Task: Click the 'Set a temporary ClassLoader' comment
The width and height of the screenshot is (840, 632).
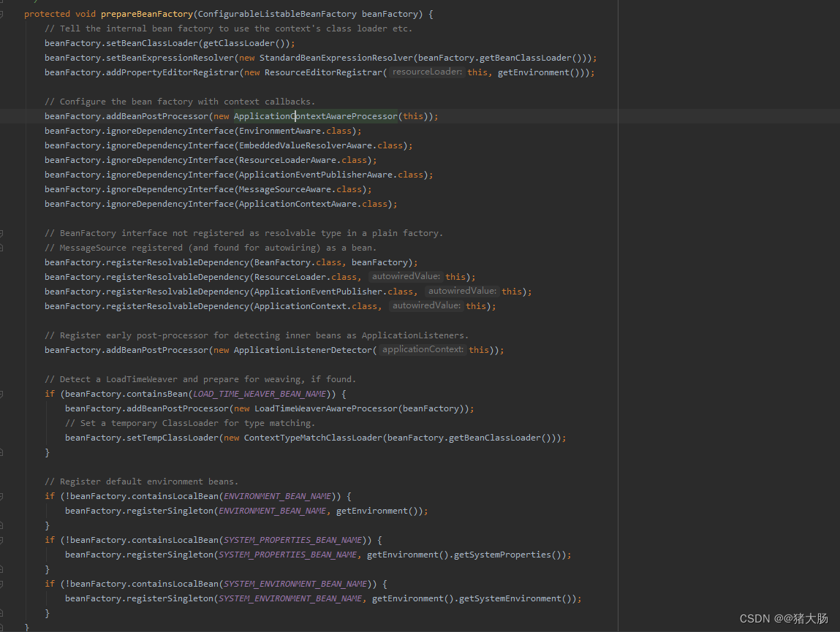Action: tap(190, 423)
